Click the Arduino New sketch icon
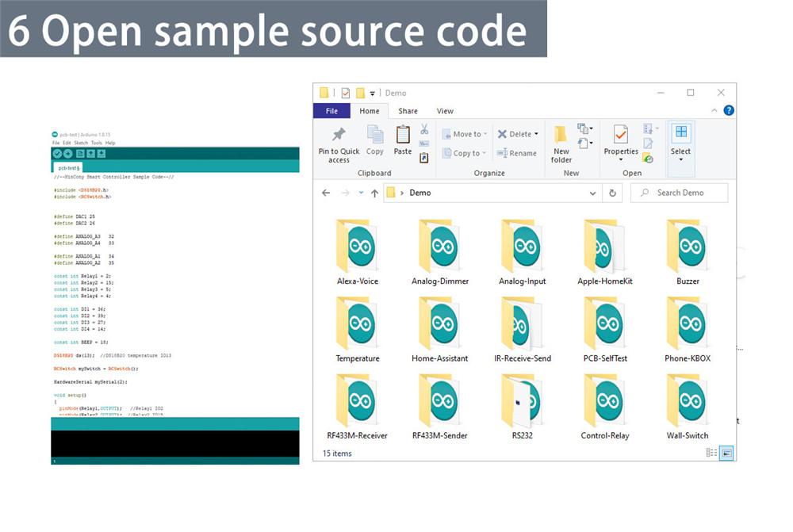 coord(80,154)
